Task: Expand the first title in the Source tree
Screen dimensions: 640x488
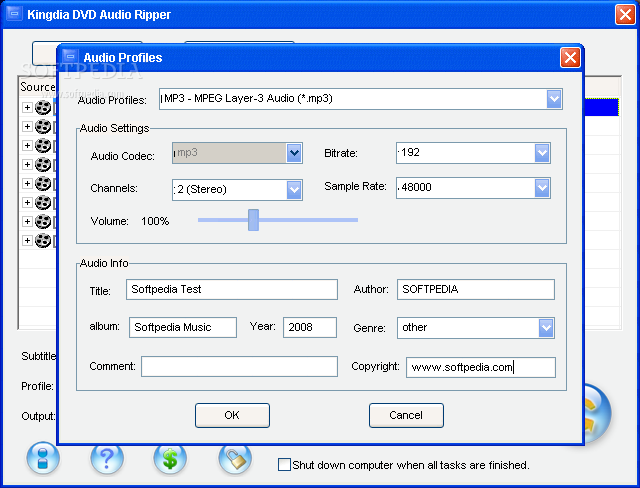Action: click(27, 107)
